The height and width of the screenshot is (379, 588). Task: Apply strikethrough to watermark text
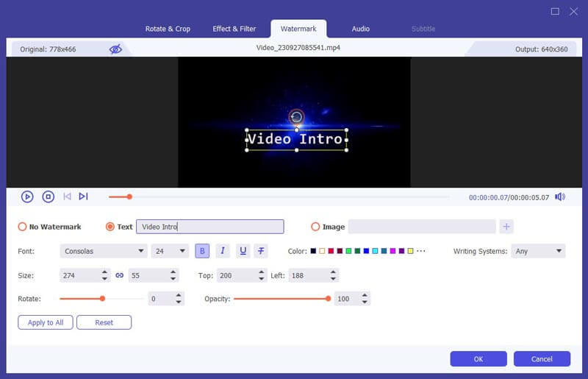[x=261, y=251]
